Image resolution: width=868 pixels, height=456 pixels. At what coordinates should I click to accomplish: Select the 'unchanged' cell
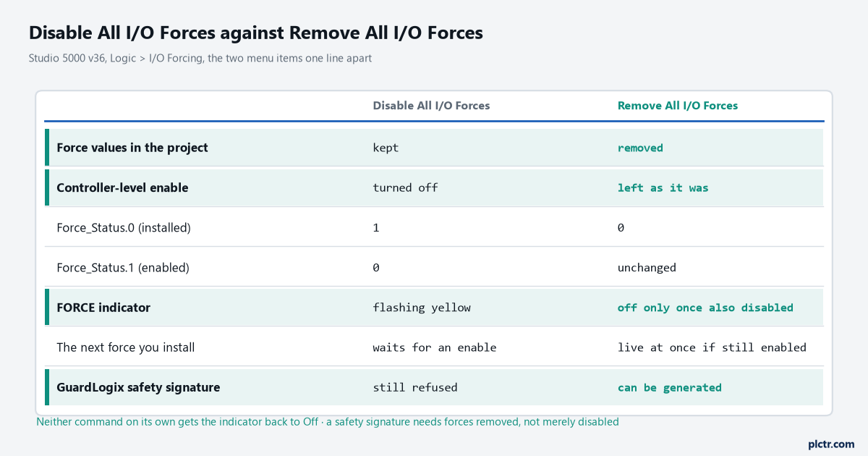click(x=647, y=267)
